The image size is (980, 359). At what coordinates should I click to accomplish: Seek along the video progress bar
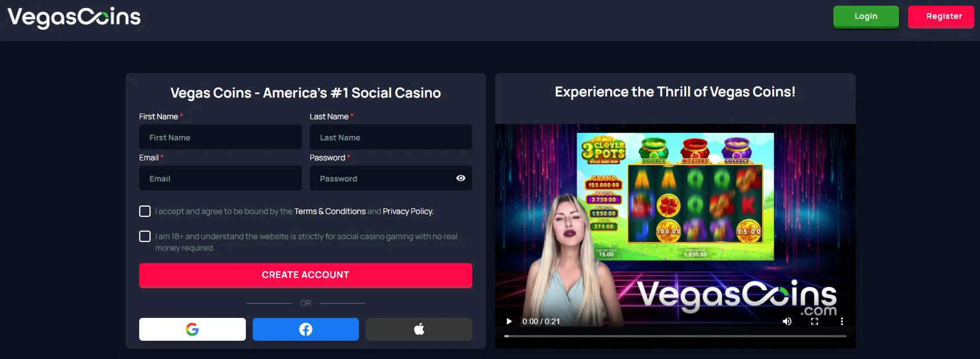tap(675, 336)
